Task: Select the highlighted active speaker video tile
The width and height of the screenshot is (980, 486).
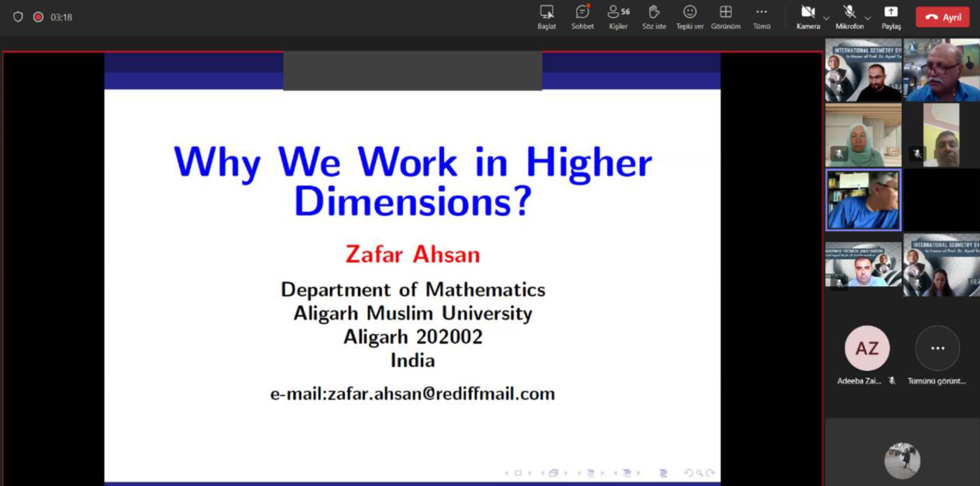Action: tap(863, 200)
